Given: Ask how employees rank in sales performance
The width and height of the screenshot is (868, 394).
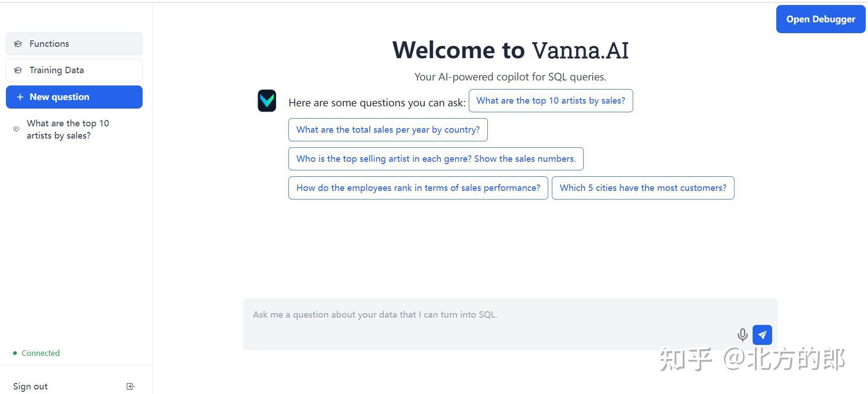Looking at the screenshot, I should (x=418, y=188).
